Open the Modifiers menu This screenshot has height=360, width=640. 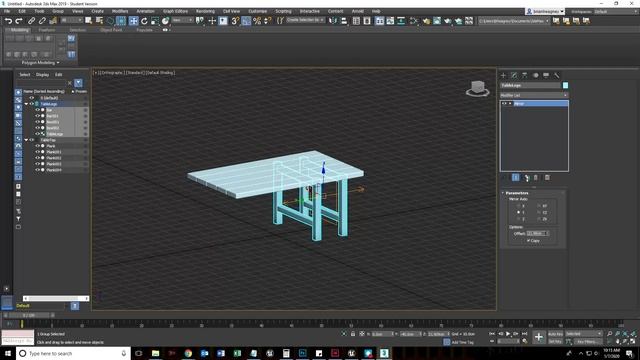pyautogui.click(x=120, y=11)
